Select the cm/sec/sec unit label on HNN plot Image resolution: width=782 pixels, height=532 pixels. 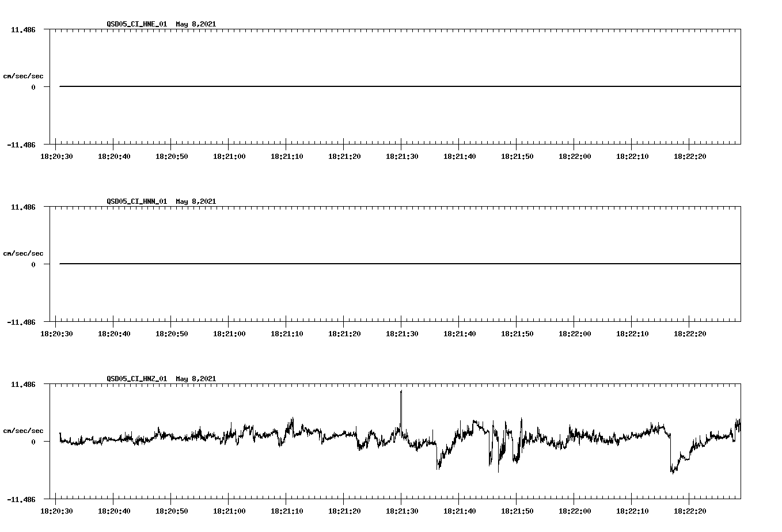coord(23,253)
